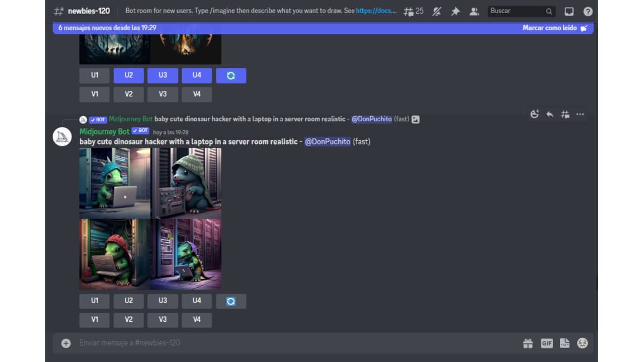The height and width of the screenshot is (362, 644).
Task: Click Marcar como leído
Action: (x=554, y=28)
